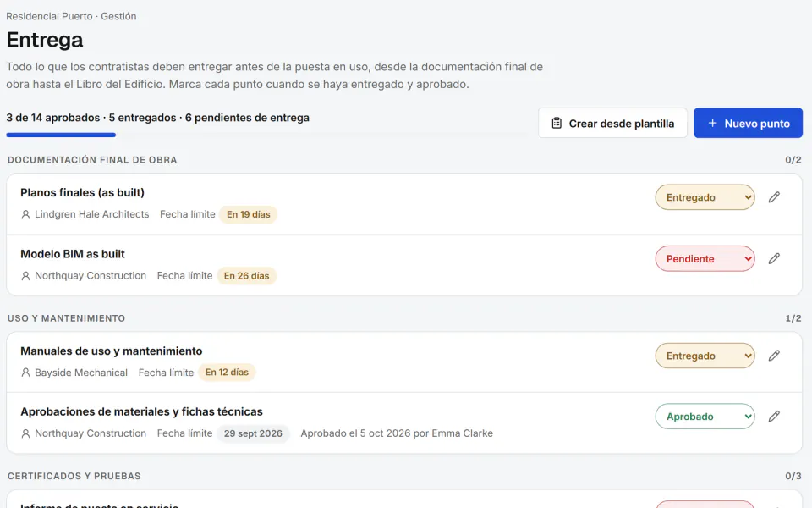Click person icon beside Bayside Mechanical
The width and height of the screenshot is (812, 508).
(x=25, y=373)
